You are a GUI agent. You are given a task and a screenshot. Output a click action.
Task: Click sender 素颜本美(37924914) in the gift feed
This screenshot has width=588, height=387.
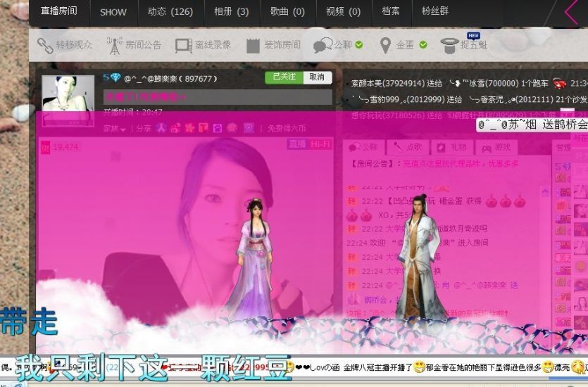[387, 83]
